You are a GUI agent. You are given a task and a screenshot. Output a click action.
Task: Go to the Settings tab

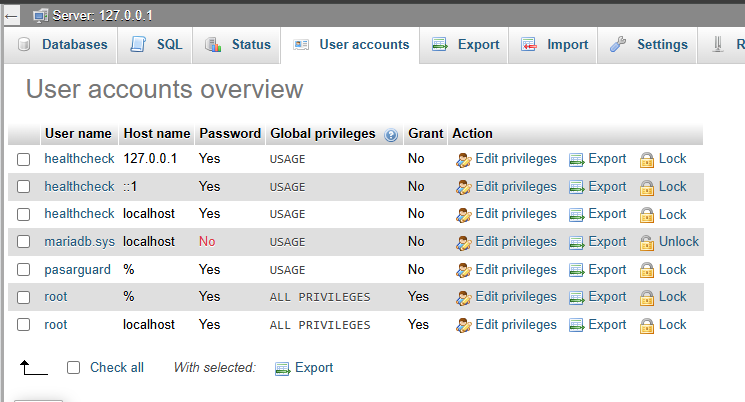click(x=649, y=45)
